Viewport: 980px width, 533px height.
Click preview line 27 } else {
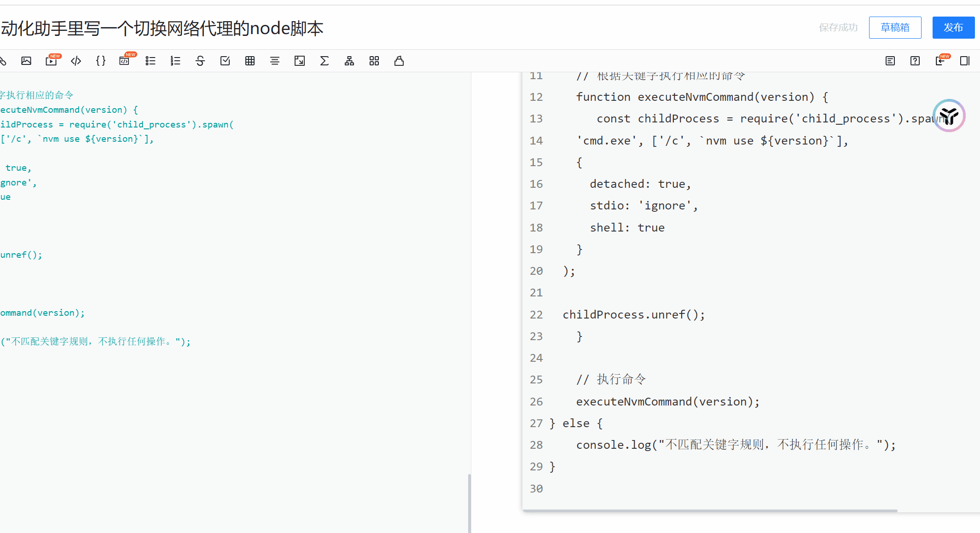pos(576,423)
